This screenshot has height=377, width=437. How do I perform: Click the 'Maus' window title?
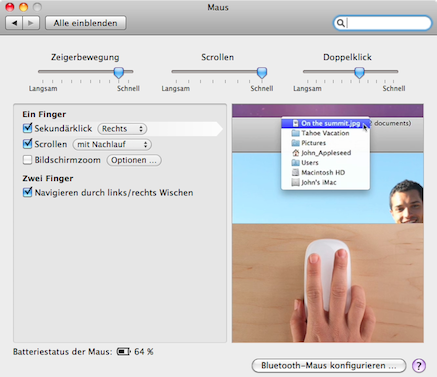218,7
